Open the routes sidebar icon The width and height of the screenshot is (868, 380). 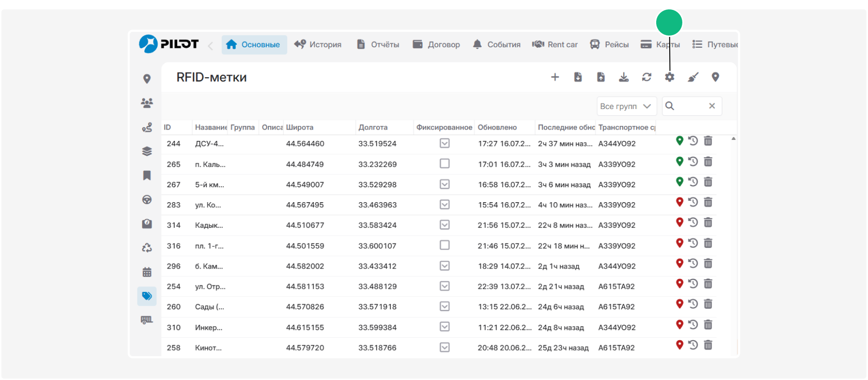(147, 127)
